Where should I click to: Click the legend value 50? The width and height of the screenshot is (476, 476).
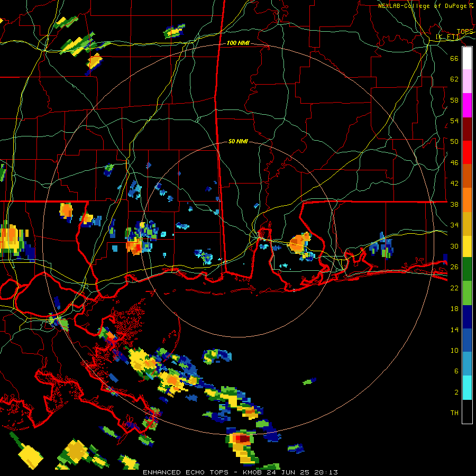454,141
